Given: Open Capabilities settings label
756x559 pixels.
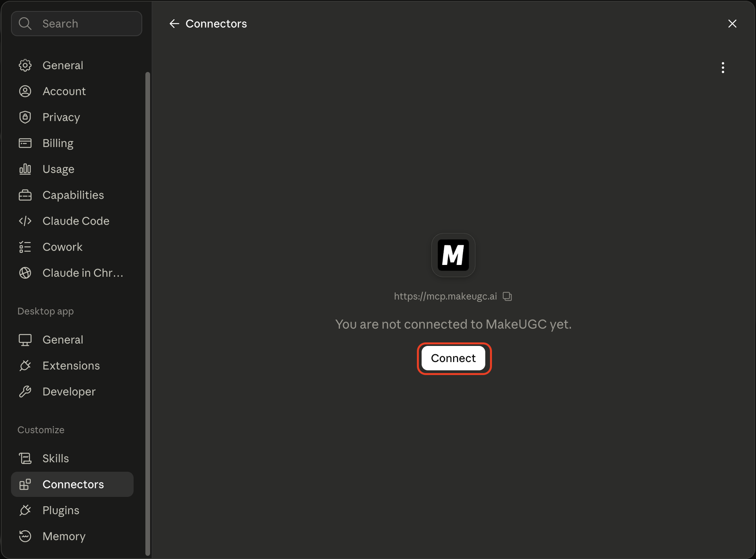Looking at the screenshot, I should (73, 195).
